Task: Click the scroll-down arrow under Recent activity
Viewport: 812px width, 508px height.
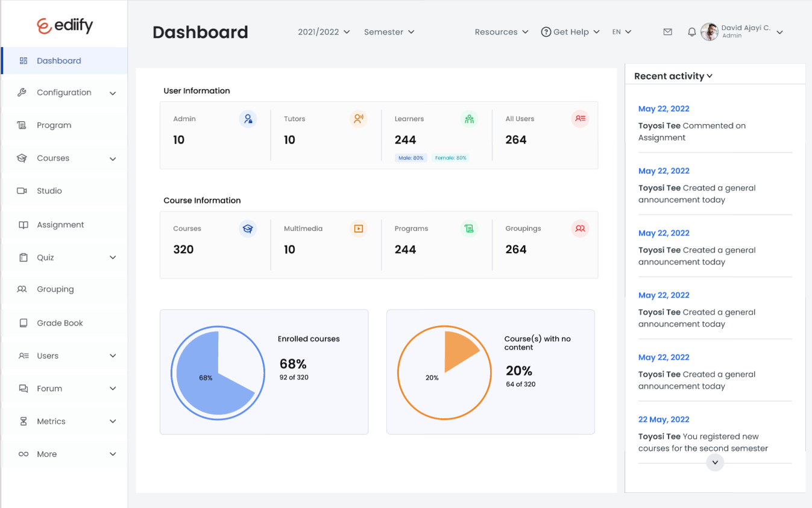Action: point(715,462)
